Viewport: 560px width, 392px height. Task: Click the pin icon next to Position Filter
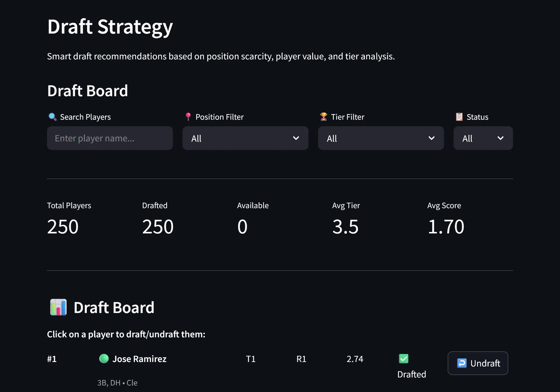coord(188,117)
